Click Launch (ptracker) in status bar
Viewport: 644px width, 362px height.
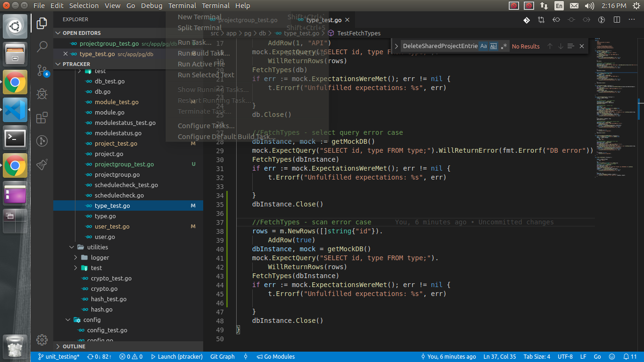point(176,357)
